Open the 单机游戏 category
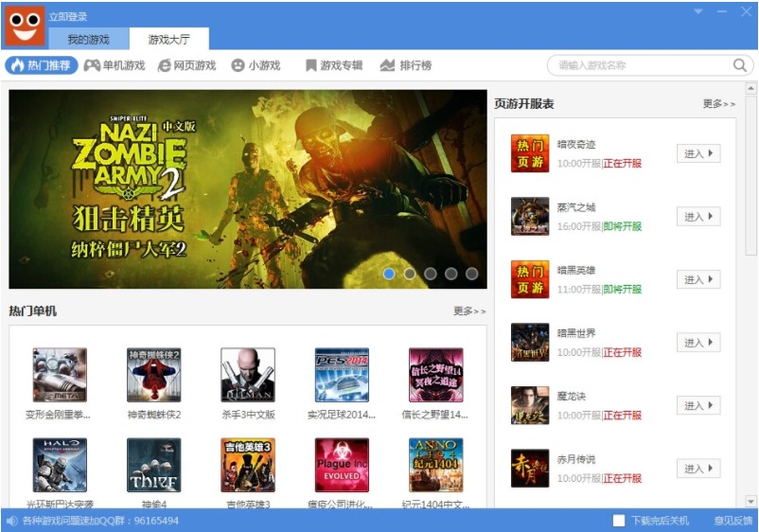Screen dimensions: 759x532 coord(115,65)
